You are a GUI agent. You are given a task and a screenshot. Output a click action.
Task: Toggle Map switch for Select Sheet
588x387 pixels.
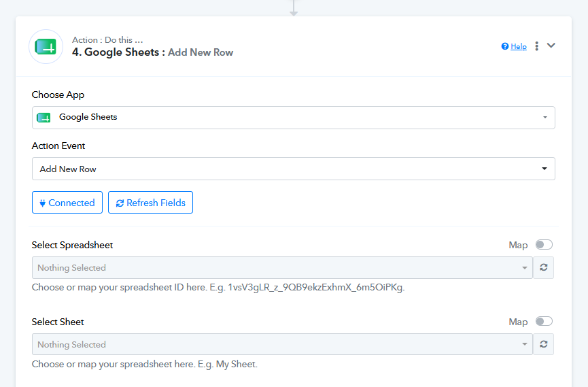(544, 321)
